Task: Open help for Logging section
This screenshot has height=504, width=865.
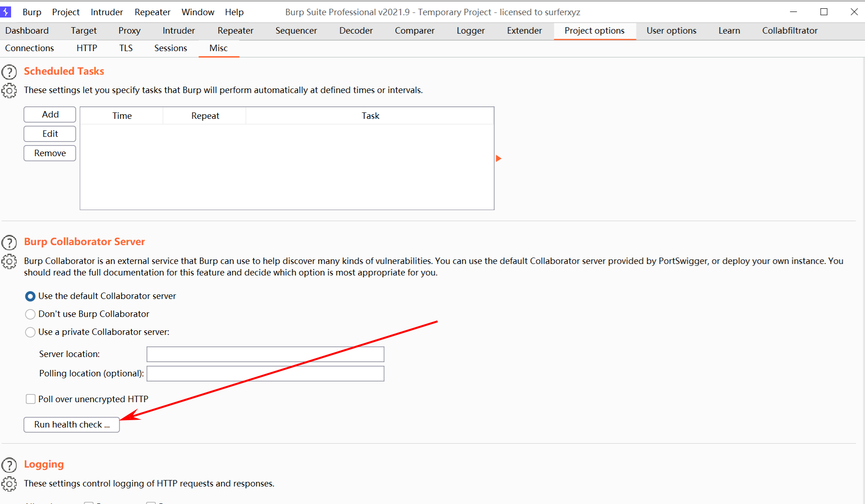Action: [x=9, y=465]
